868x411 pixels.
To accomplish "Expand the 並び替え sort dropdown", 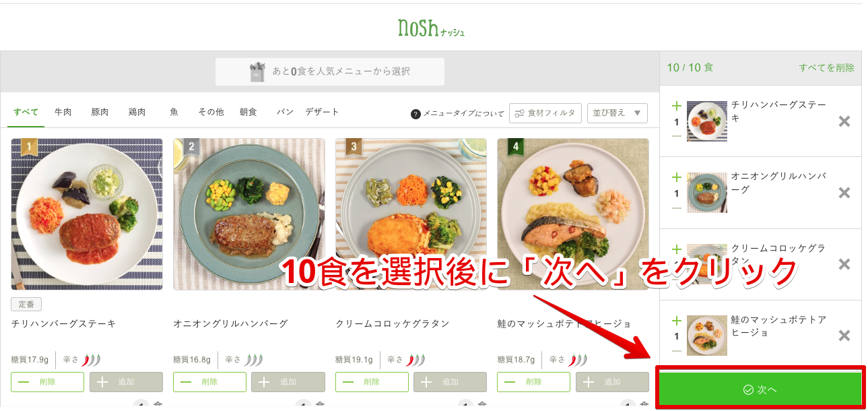I will [x=617, y=113].
